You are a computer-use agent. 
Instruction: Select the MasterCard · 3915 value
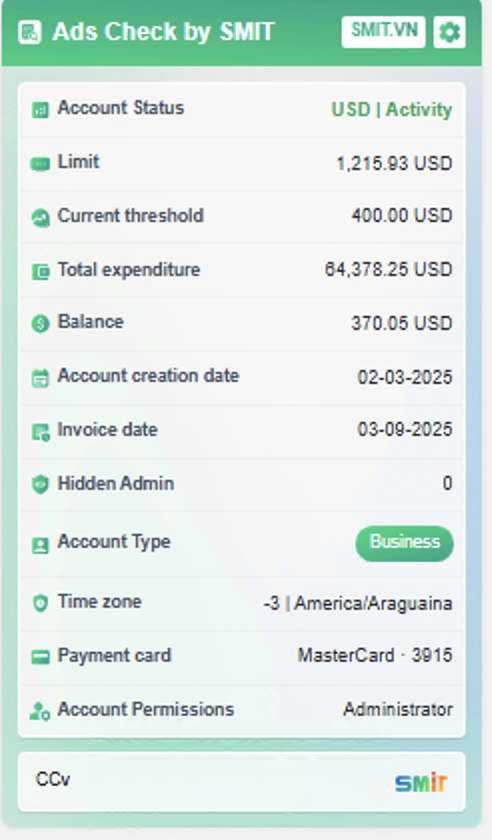tap(375, 655)
